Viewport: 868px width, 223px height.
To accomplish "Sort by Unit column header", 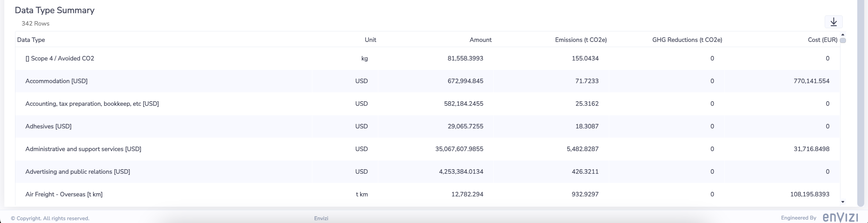I will [x=370, y=40].
